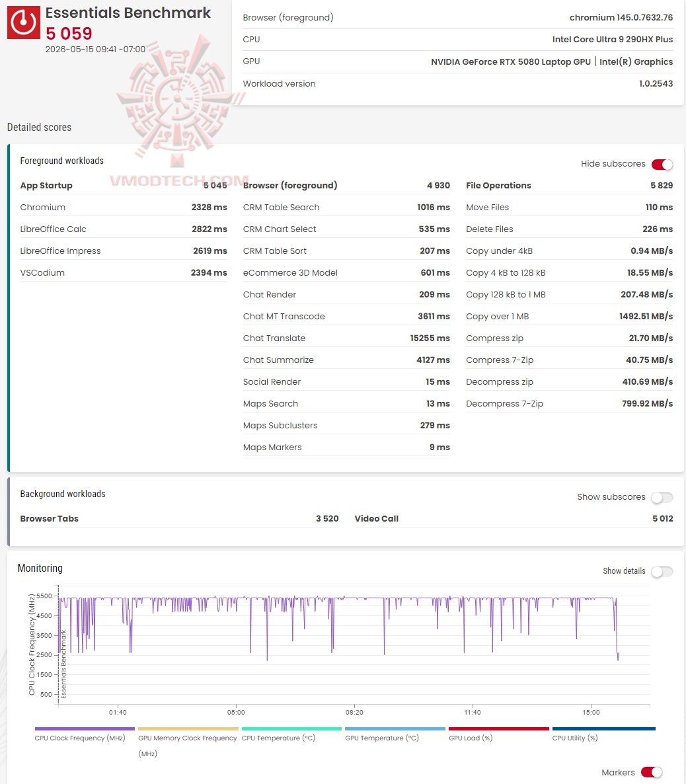Viewport: 686px width, 784px height.
Task: Click the Copy under 4kB row
Action: [570, 251]
